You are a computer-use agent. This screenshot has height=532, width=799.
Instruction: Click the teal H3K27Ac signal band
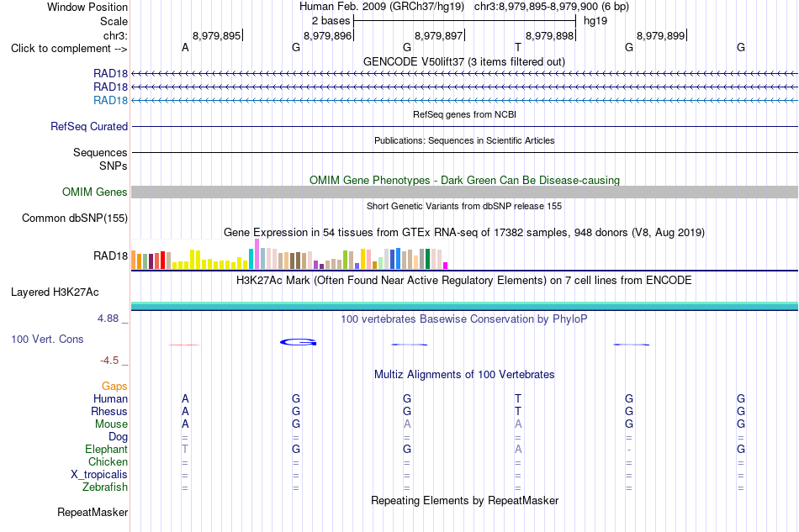464,306
